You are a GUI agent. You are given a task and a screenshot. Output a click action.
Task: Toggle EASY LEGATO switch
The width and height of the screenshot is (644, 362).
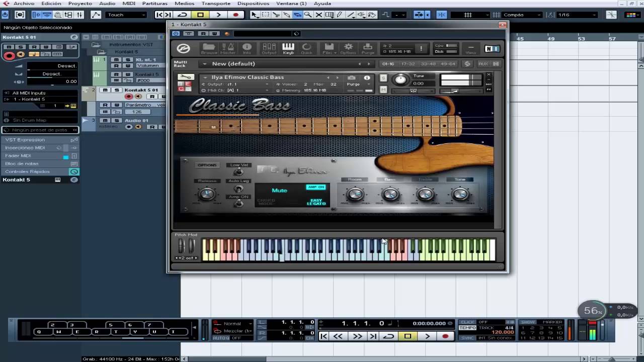[x=316, y=202]
